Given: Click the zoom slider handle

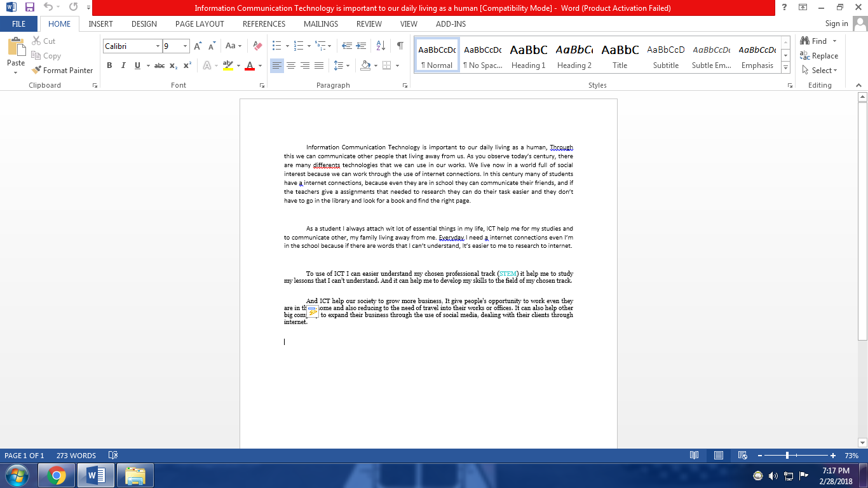Looking at the screenshot, I should pyautogui.click(x=787, y=456).
